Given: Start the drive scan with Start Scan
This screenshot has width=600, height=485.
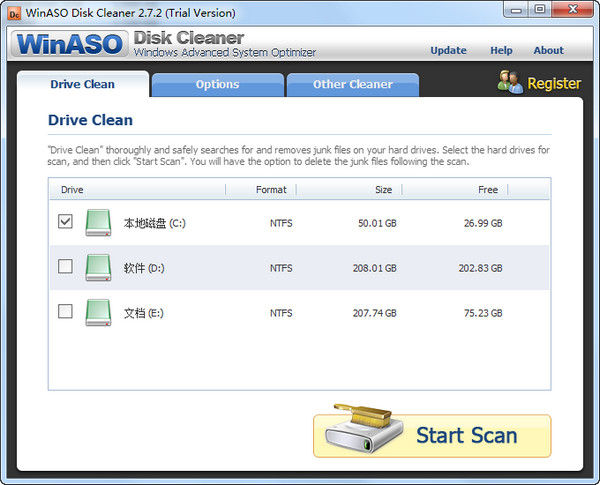Looking at the screenshot, I should pyautogui.click(x=432, y=435).
